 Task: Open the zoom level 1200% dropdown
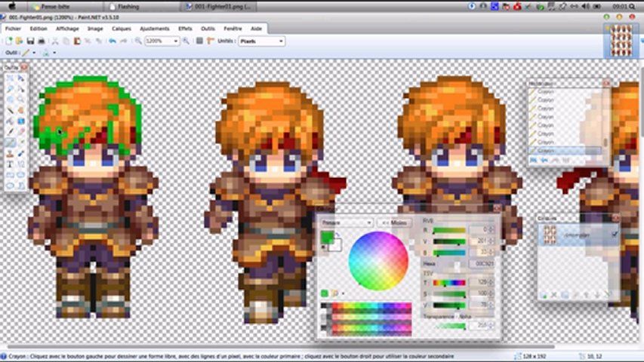coord(176,41)
